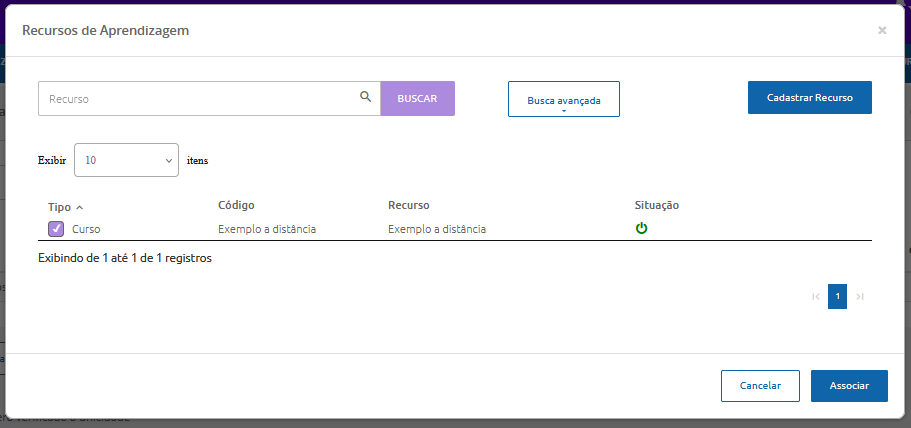Sort by the Situação column header

[656, 205]
